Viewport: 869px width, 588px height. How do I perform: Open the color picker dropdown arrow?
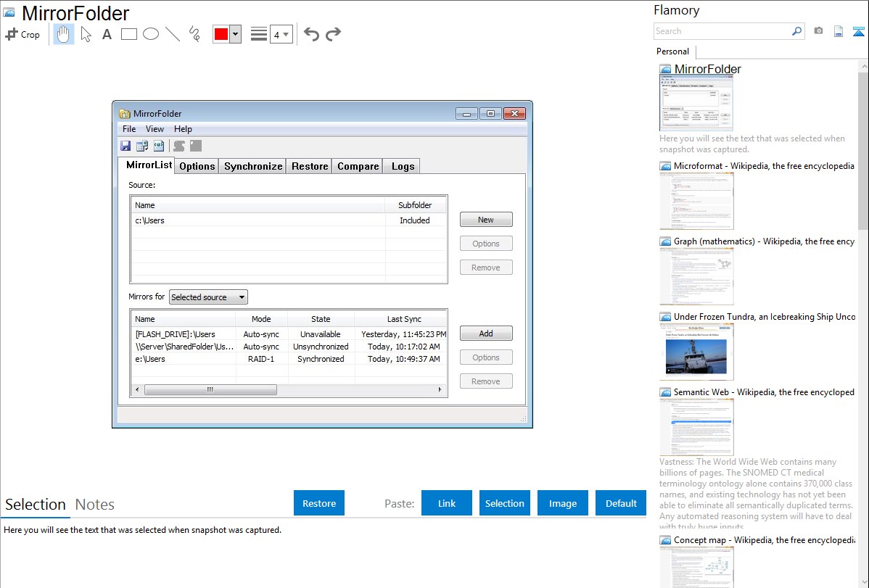pos(235,34)
